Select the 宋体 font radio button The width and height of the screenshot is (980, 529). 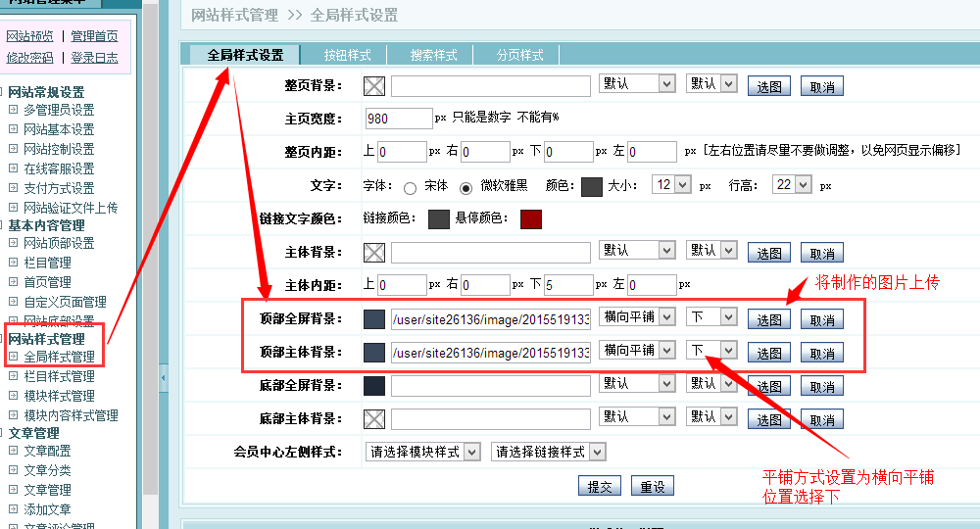coord(410,187)
